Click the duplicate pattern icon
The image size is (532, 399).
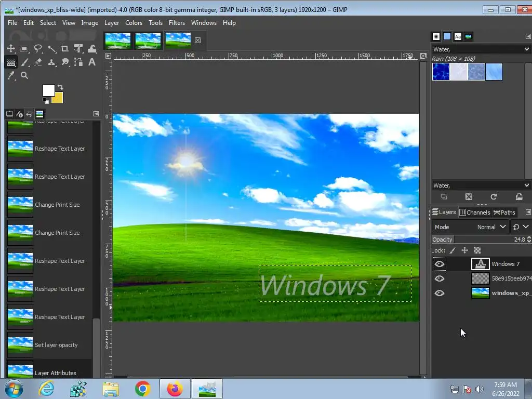click(x=444, y=197)
